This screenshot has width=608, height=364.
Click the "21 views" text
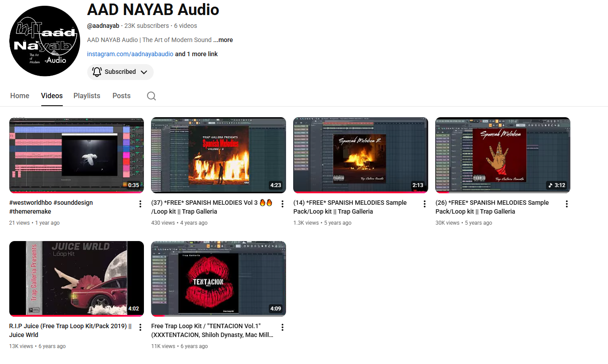click(19, 223)
